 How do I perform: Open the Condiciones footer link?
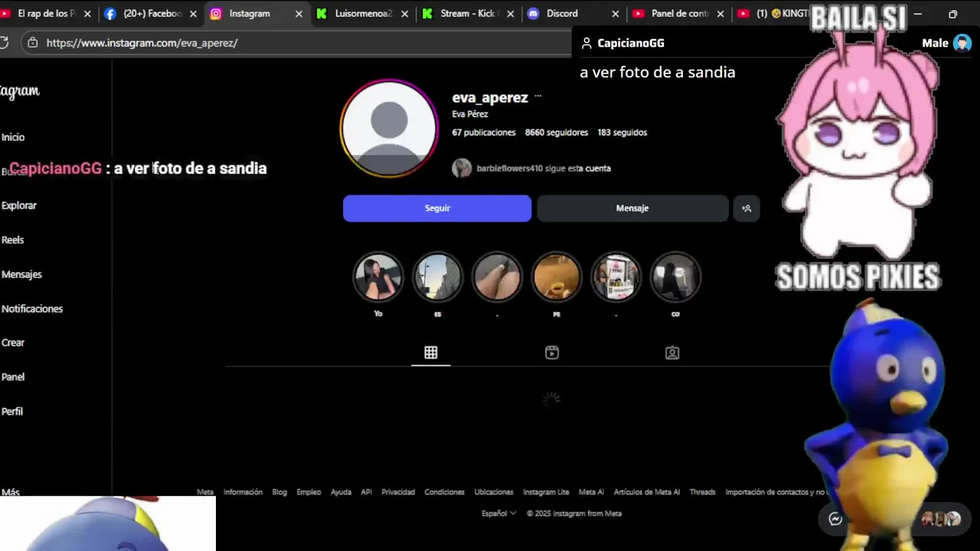(x=444, y=492)
